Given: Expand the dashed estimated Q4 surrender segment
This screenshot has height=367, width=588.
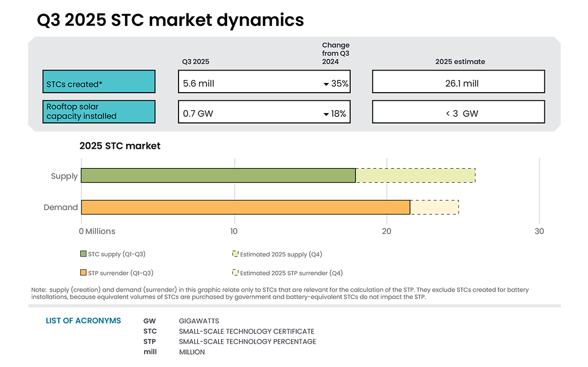Looking at the screenshot, I should pyautogui.click(x=434, y=207).
